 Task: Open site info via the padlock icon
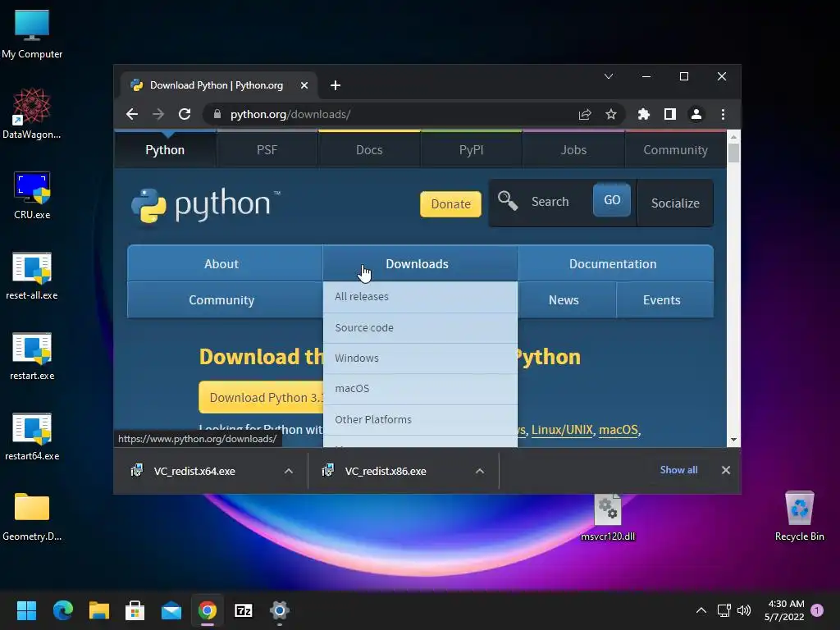point(217,114)
